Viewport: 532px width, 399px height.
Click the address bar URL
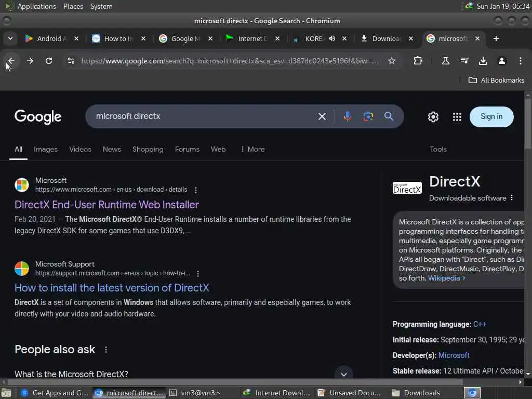[229, 61]
